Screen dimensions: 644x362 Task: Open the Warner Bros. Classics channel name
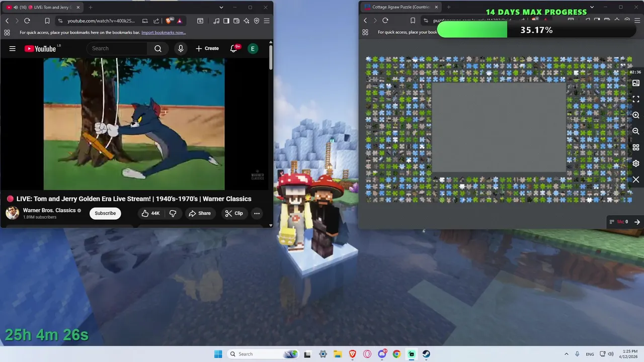point(49,210)
